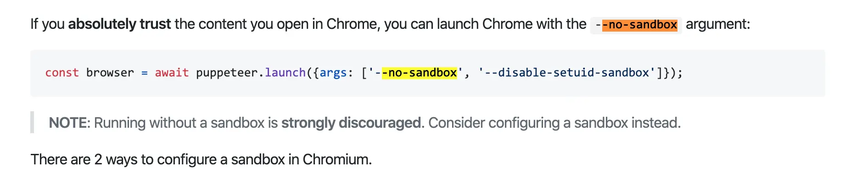Click the bold strongly discouraged text

click(351, 123)
